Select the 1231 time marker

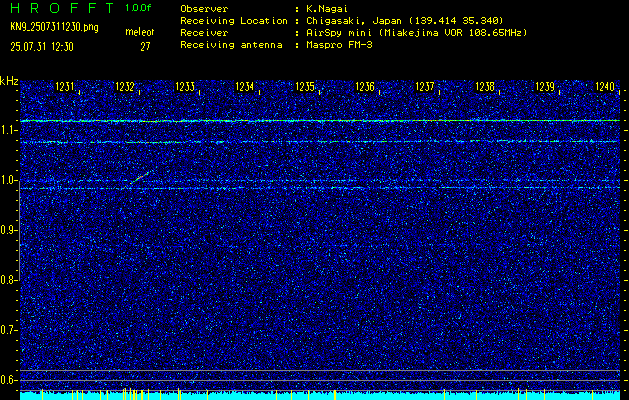tap(65, 87)
